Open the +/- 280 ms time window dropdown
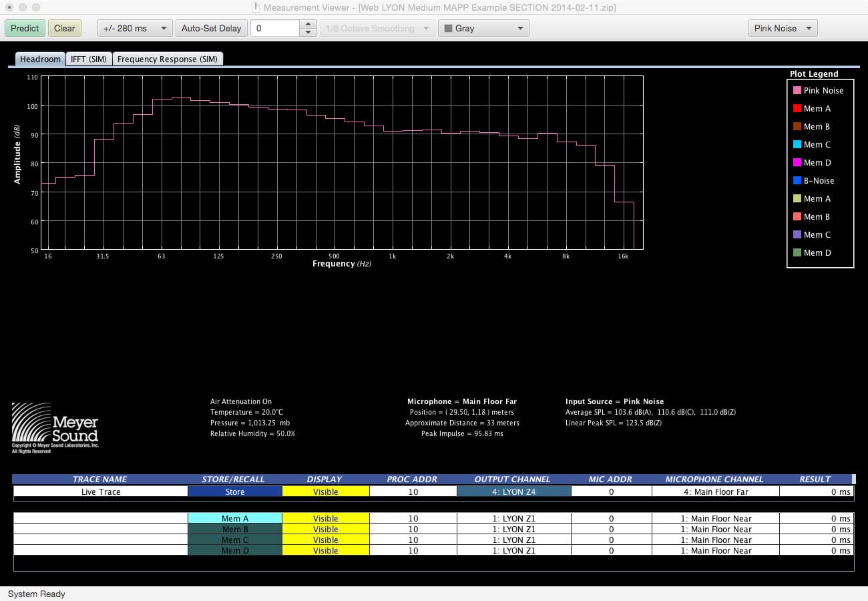 [x=135, y=28]
